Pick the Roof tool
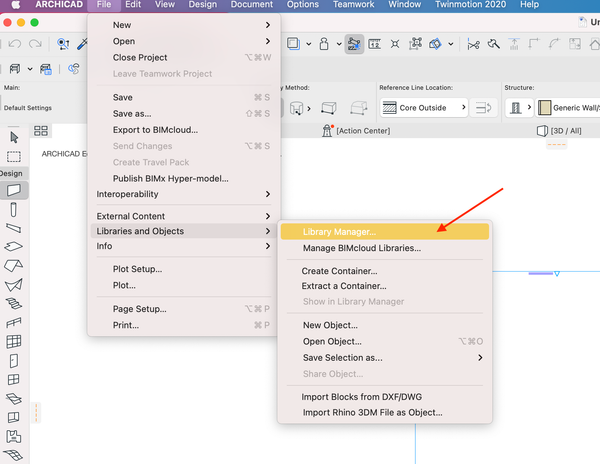 13,265
